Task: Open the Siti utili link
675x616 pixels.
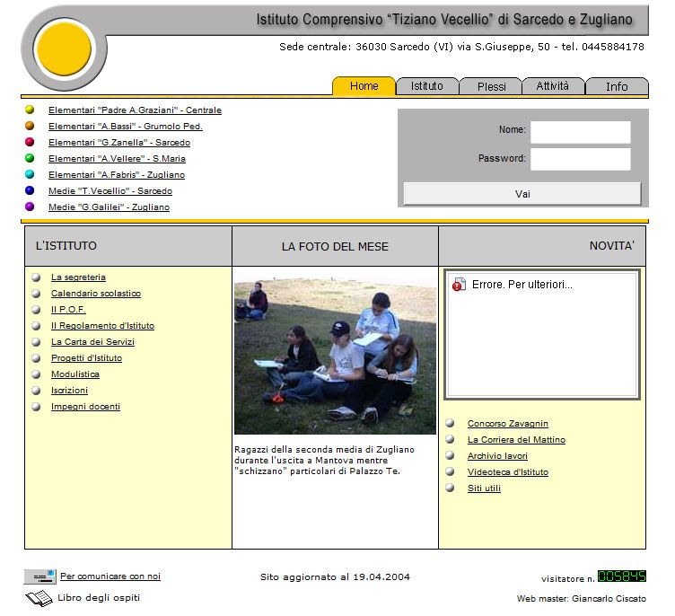Action: point(484,488)
